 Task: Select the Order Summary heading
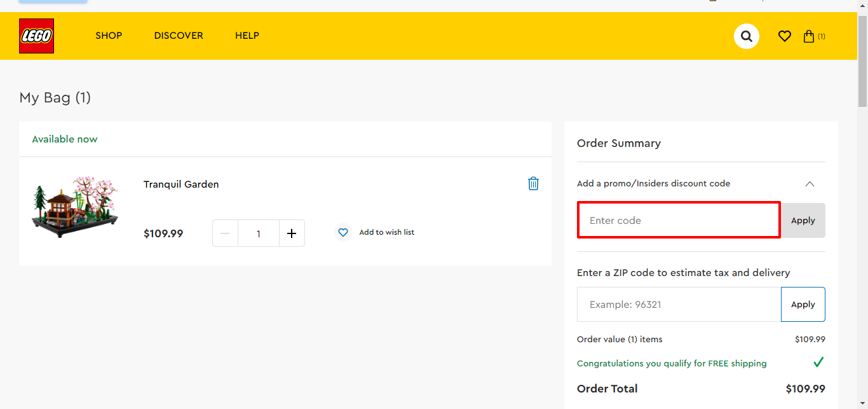pyautogui.click(x=619, y=144)
